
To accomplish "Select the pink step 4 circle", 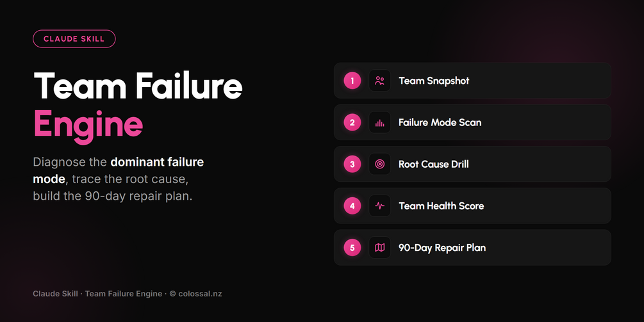I will [x=352, y=206].
